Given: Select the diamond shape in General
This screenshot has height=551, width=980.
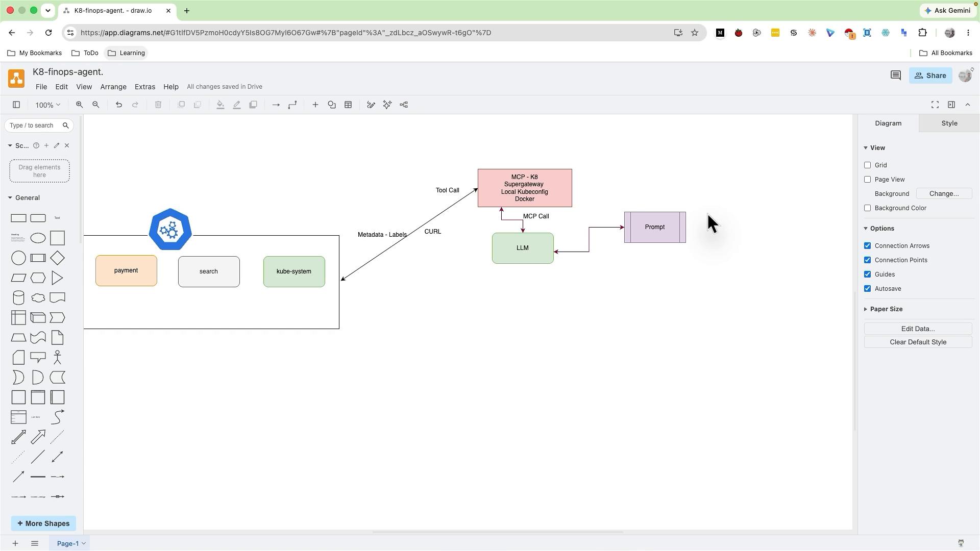Looking at the screenshot, I should tap(57, 258).
